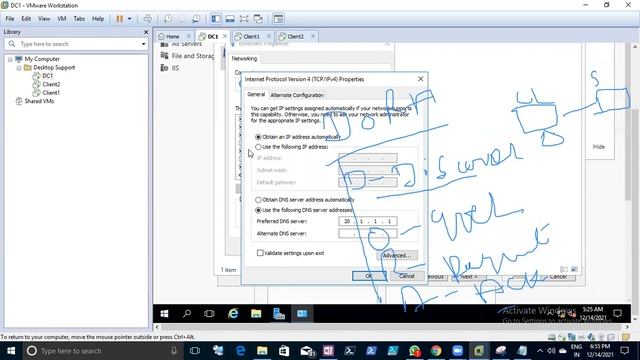Click OK in the TCP/IPv4 Properties dialog
This screenshot has width=640, height=360.
(369, 276)
